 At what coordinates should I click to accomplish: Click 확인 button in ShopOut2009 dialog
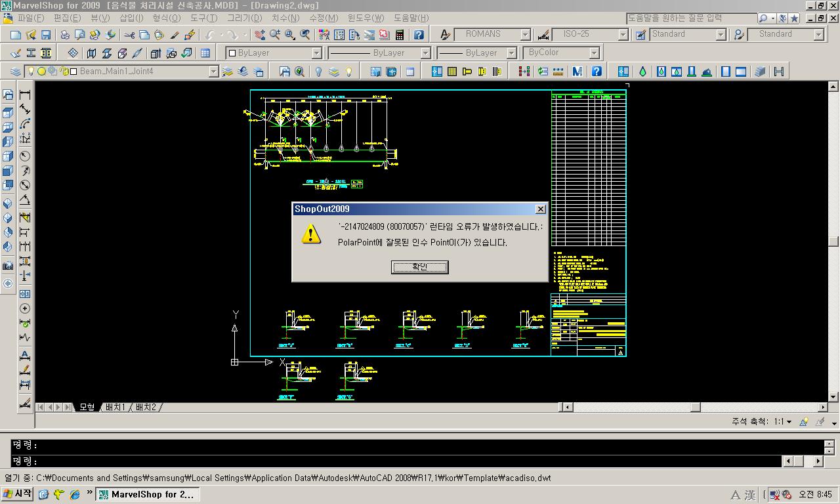(x=420, y=267)
